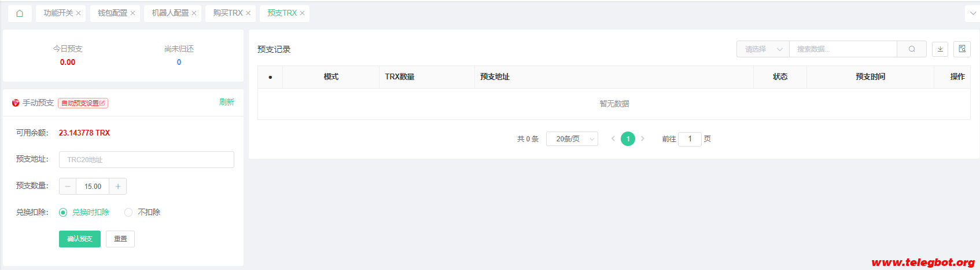This screenshot has height=270, width=980.
Task: Expand the tab list chevron at top right
Action: [x=972, y=13]
